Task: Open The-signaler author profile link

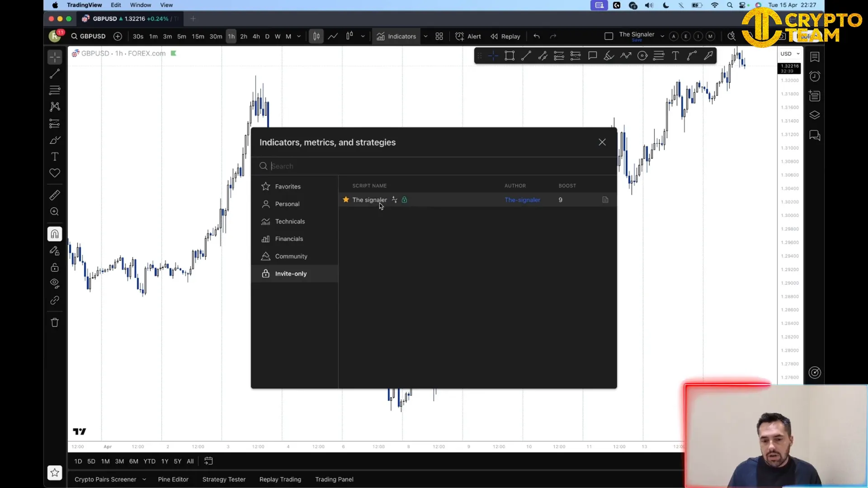Action: point(522,200)
